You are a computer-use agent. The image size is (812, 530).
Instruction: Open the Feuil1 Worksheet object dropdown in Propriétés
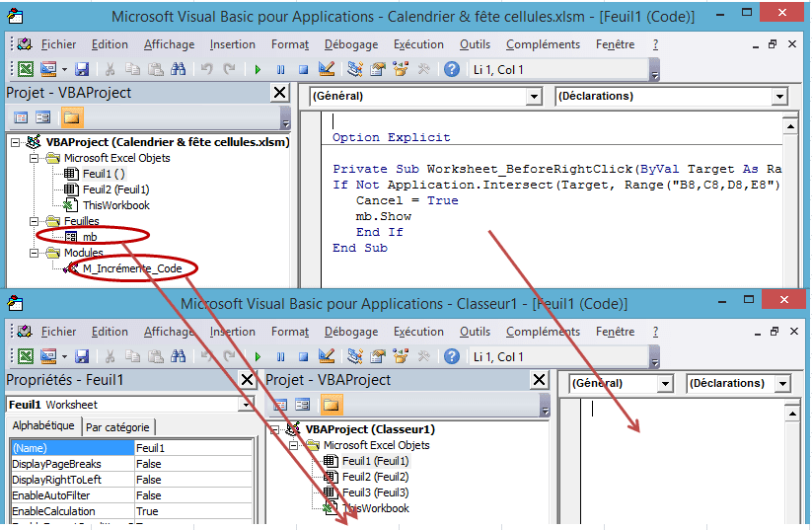(x=246, y=405)
